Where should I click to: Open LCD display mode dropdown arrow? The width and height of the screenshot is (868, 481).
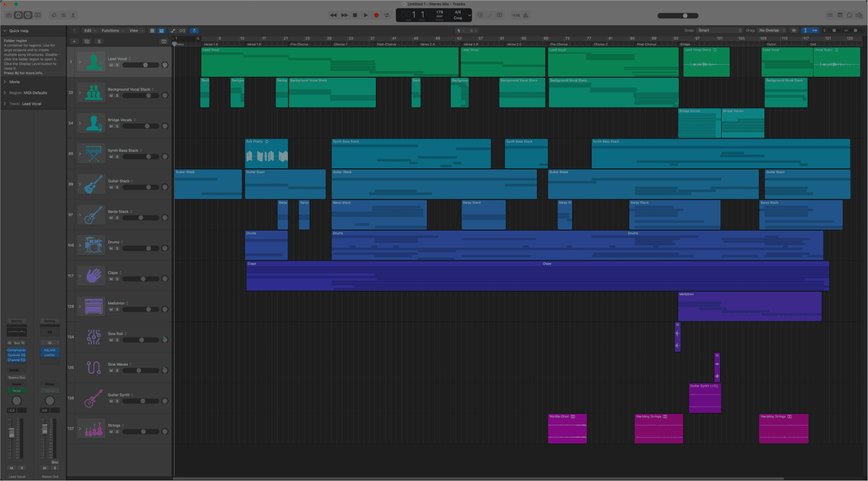click(469, 15)
